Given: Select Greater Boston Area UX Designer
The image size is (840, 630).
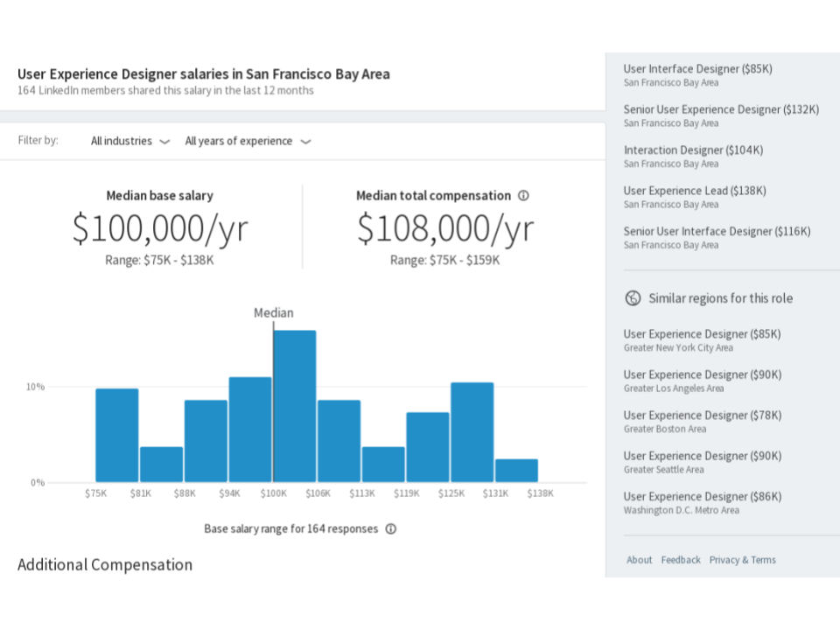Looking at the screenshot, I should (x=703, y=422).
